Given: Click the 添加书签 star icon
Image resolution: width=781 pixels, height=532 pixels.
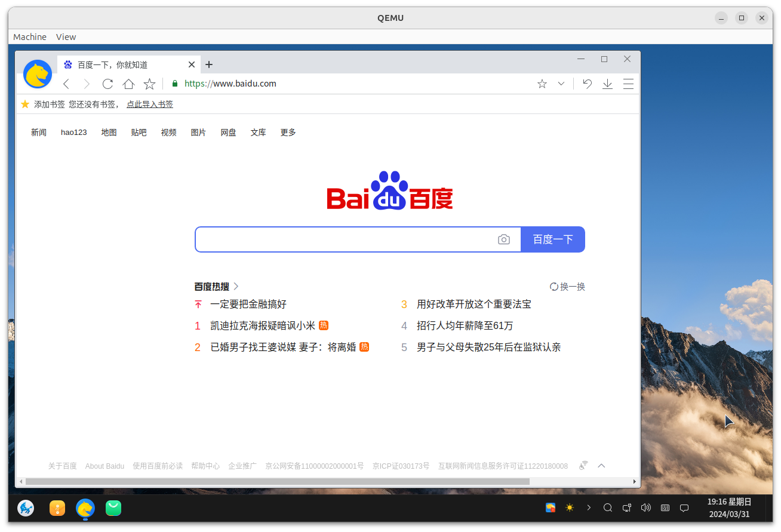Looking at the screenshot, I should click(x=25, y=104).
